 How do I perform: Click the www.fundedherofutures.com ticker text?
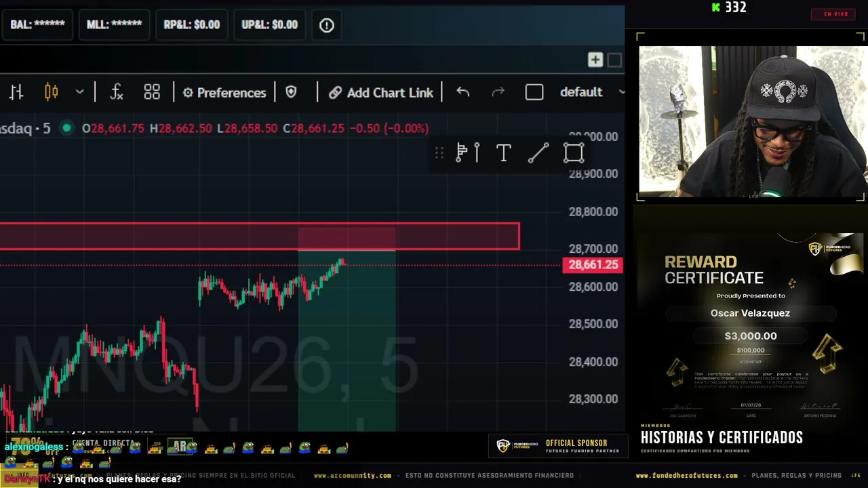[x=686, y=476]
